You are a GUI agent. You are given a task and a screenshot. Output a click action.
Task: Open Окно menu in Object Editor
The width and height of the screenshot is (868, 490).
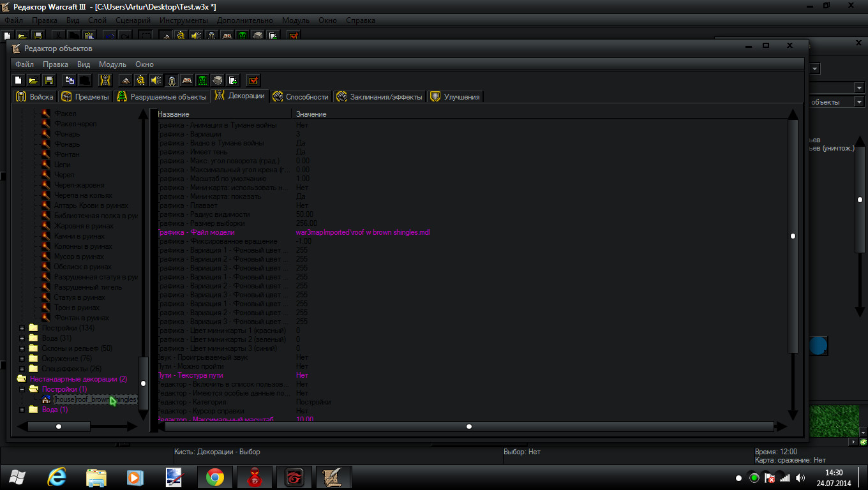point(145,64)
